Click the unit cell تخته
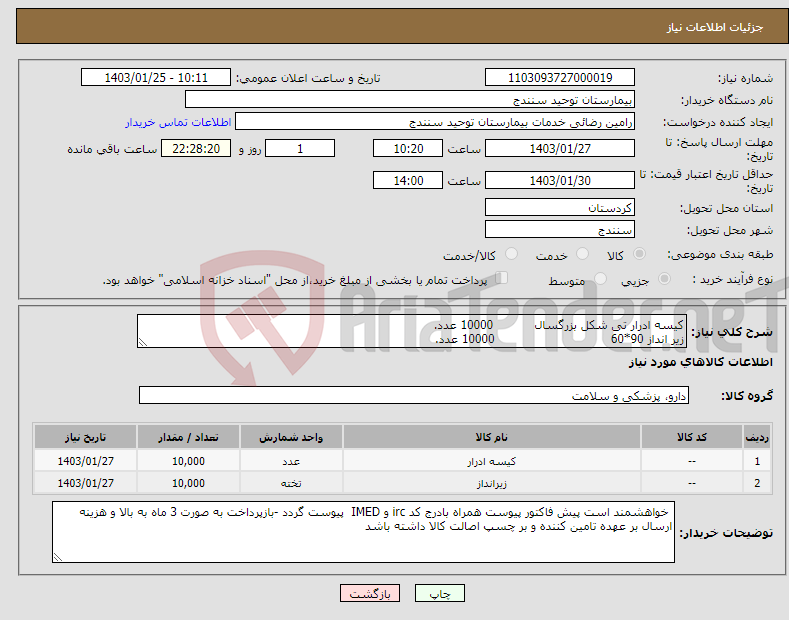The image size is (789, 620). coord(291,483)
